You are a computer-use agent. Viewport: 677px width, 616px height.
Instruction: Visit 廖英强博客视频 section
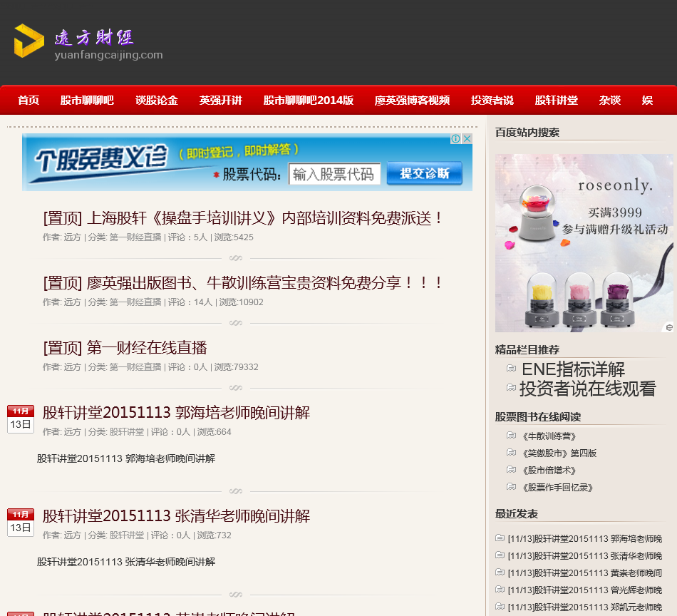412,101
